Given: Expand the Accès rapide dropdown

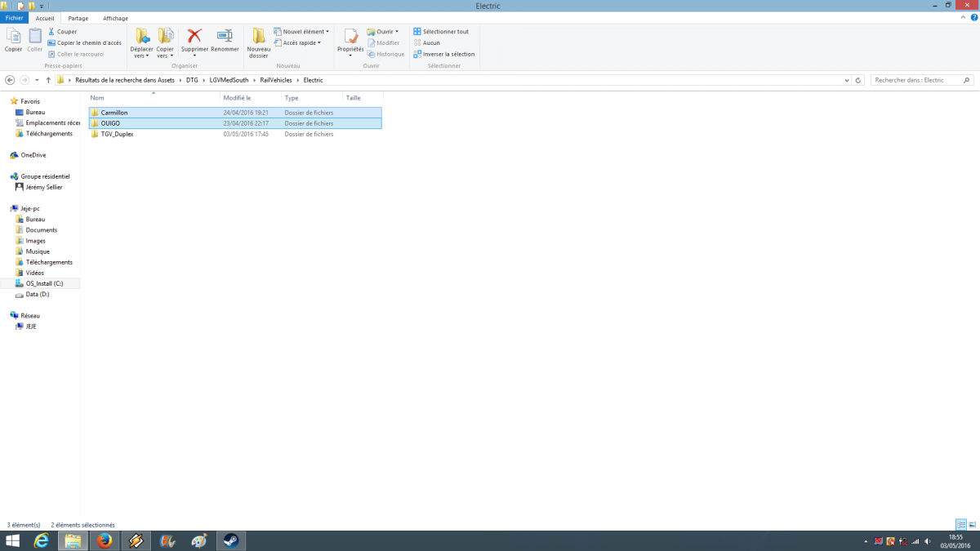Looking at the screenshot, I should point(297,42).
